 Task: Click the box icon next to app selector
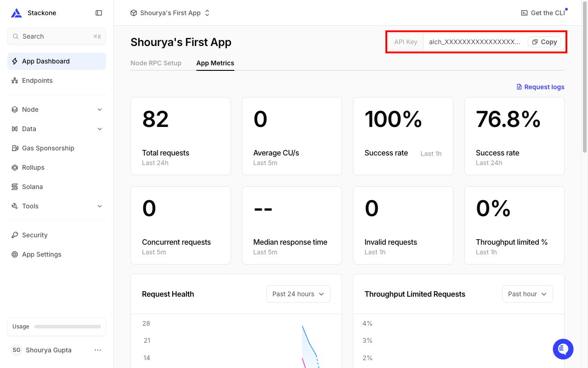134,13
